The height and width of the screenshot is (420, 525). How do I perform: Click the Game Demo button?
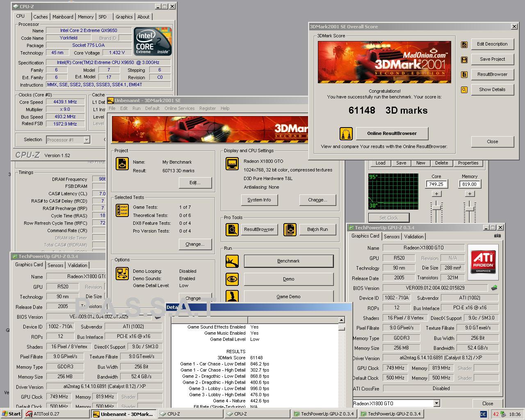[288, 297]
